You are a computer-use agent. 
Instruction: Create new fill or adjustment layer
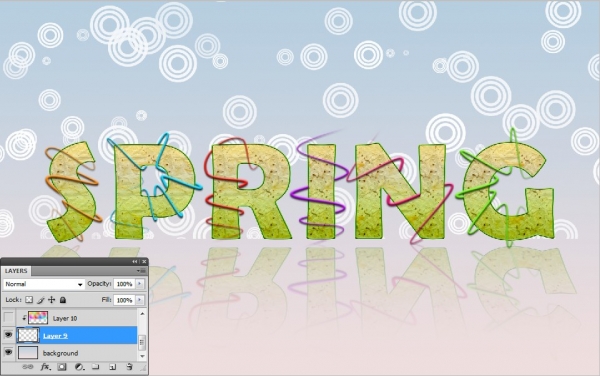[x=79, y=367]
